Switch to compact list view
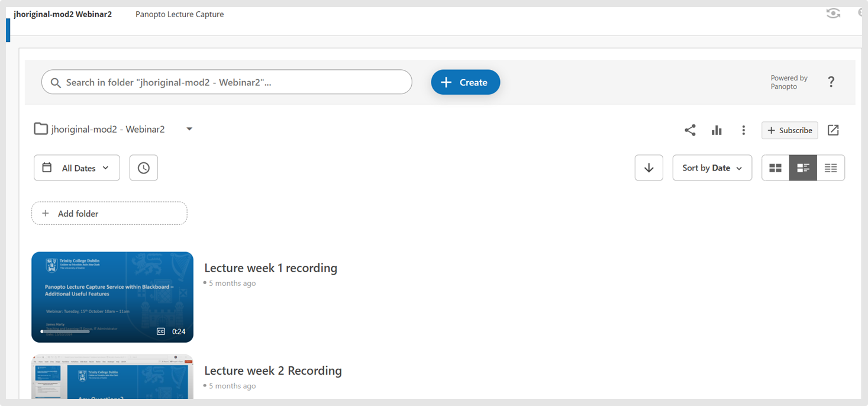This screenshot has height=406, width=868. click(831, 168)
